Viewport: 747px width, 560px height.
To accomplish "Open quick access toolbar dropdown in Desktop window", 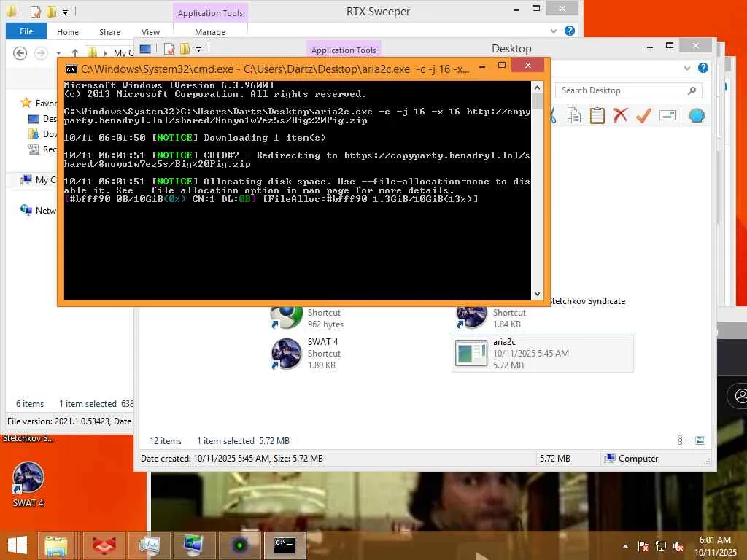I will 198,49.
